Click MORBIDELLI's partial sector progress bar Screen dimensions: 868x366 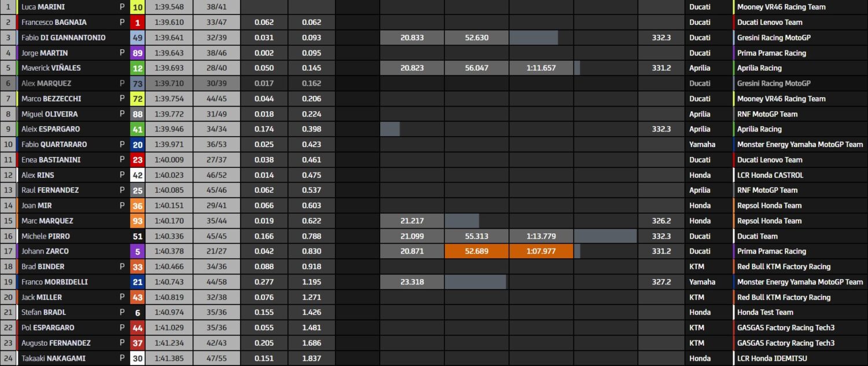click(475, 282)
